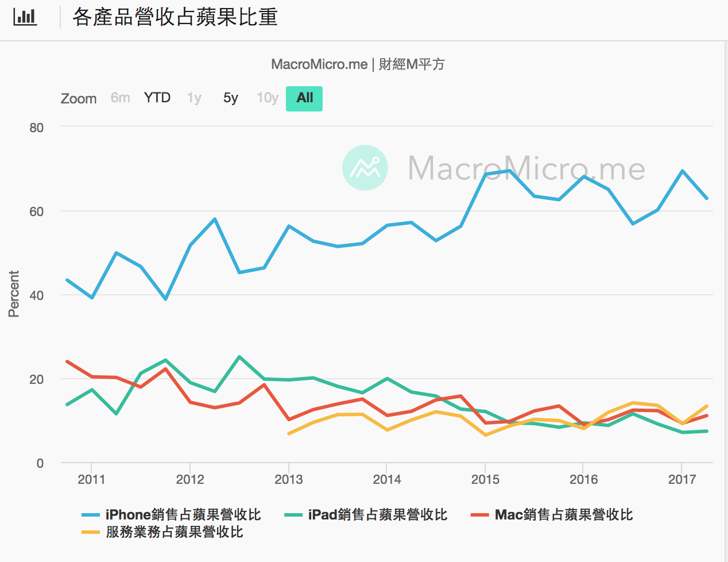728x562 pixels.
Task: Select the 1y zoom range
Action: tap(194, 98)
